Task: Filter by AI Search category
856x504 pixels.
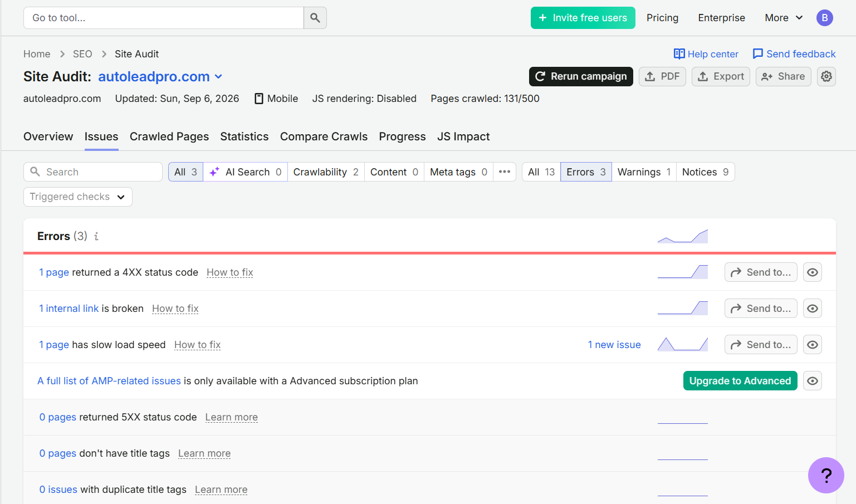Action: click(x=246, y=172)
